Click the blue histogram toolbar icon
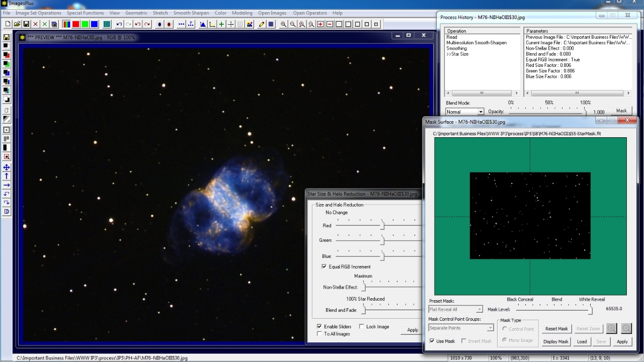 203,24
